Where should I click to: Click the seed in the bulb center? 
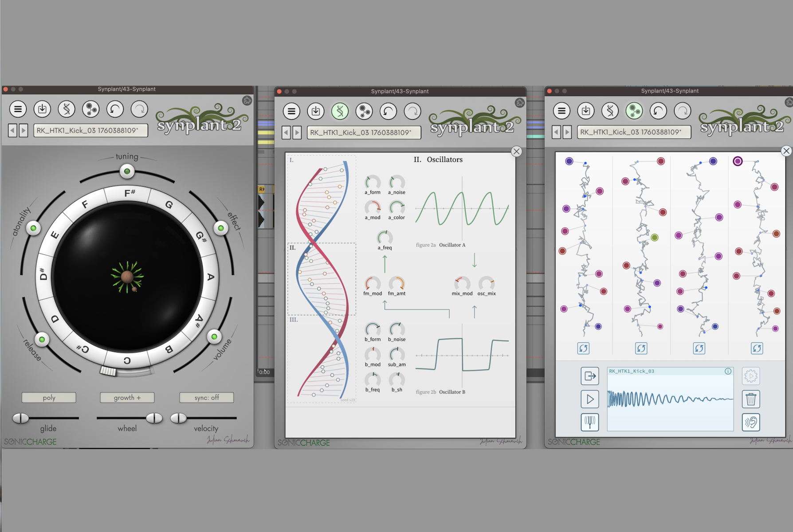coord(127,277)
